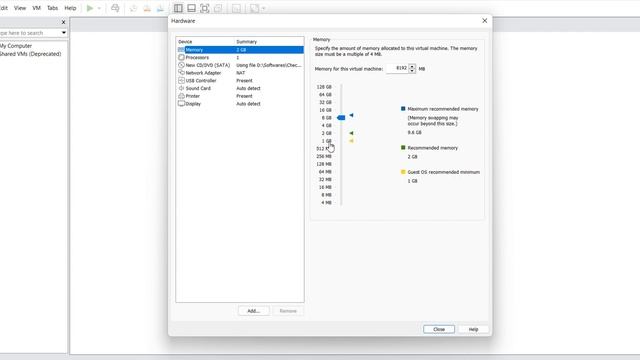Open the stretch display dropdown arrow in the toolbar
The width and height of the screenshot is (640, 360).
click(x=264, y=8)
